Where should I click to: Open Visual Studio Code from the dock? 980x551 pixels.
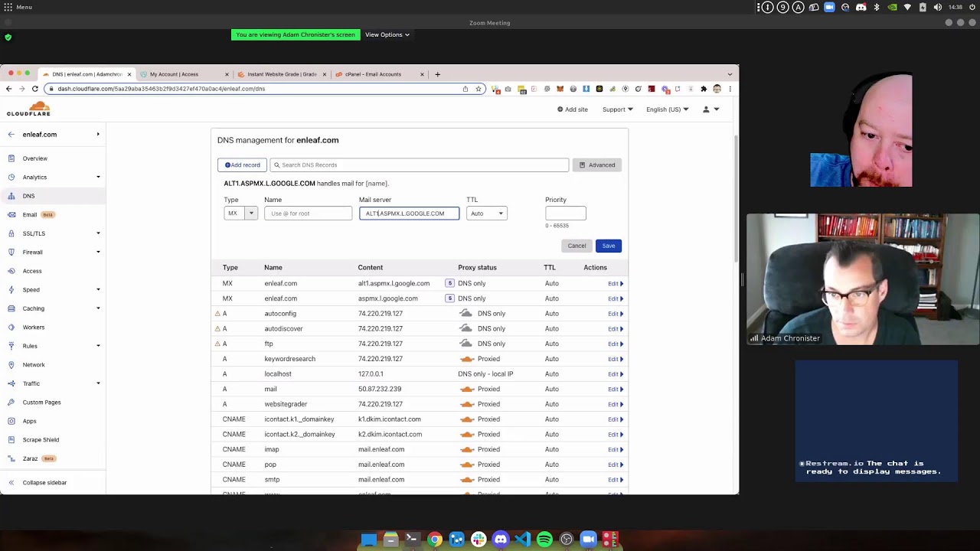522,540
